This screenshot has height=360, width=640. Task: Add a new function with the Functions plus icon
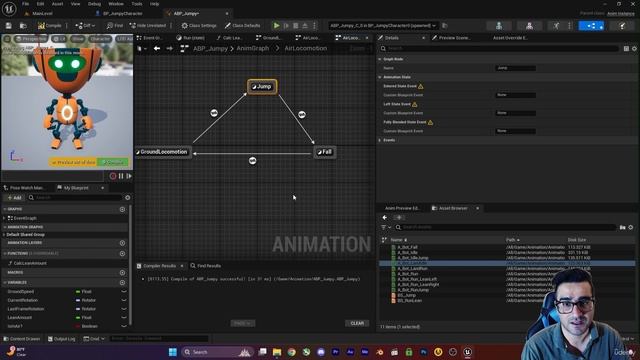(122, 253)
